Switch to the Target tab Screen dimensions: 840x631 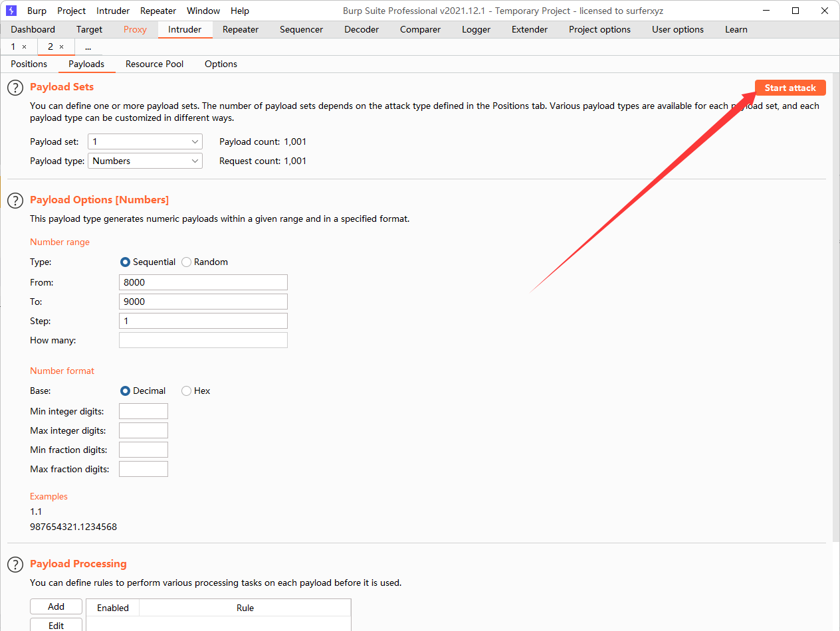pyautogui.click(x=89, y=29)
